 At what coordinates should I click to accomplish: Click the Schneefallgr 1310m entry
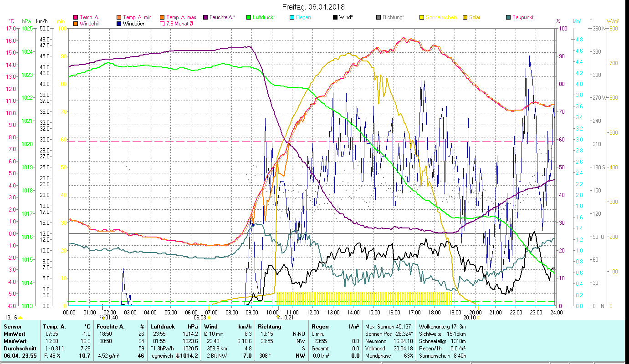pos(442,341)
